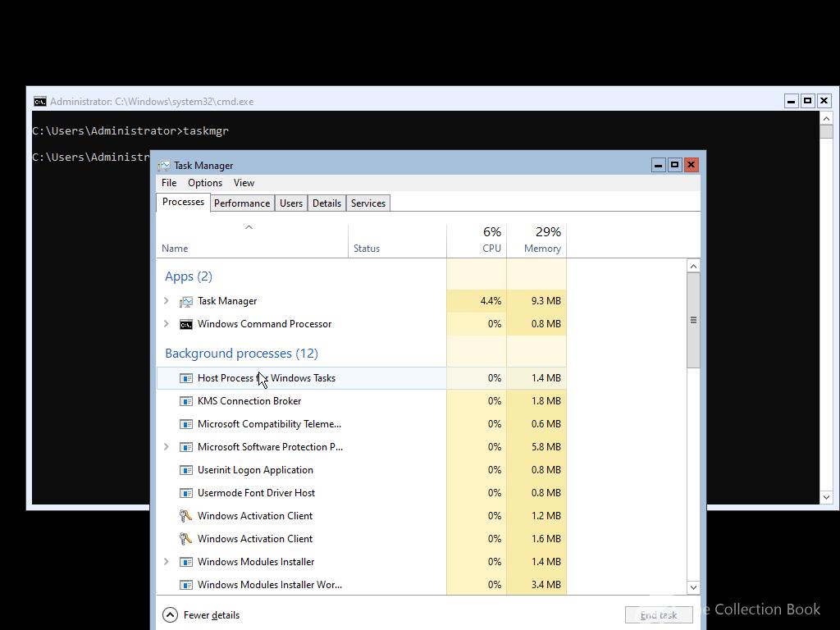840x630 pixels.
Task: Select the Windows Command Processor icon
Action: 186,325
